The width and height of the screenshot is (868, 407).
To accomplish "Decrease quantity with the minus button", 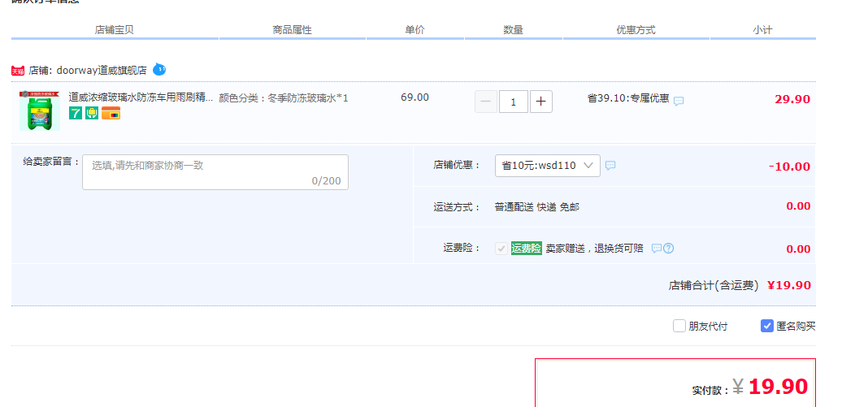I will point(486,102).
